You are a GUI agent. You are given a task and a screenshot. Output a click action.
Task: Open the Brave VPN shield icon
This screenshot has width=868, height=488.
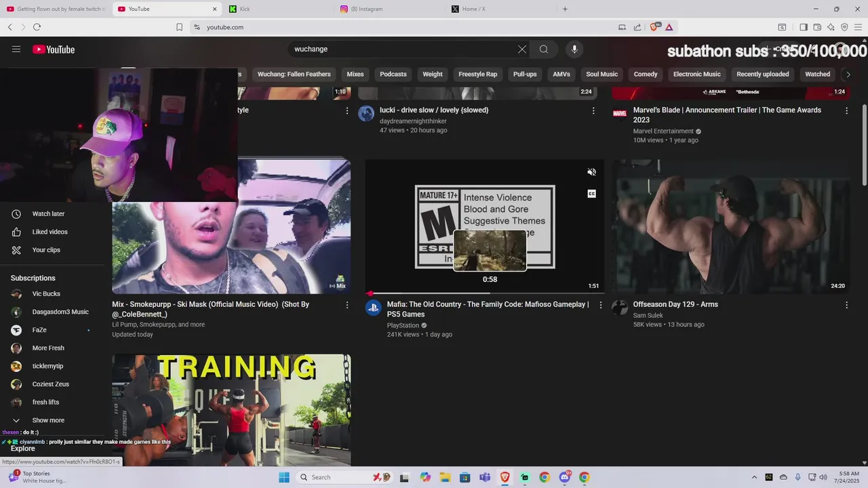pos(844,27)
